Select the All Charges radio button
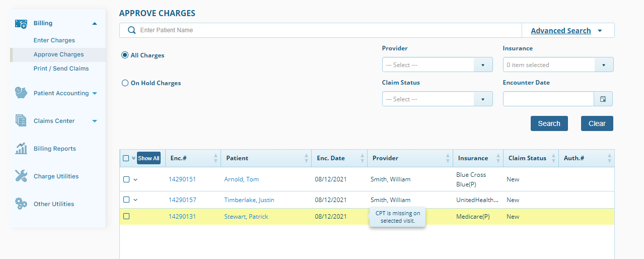 tap(125, 55)
